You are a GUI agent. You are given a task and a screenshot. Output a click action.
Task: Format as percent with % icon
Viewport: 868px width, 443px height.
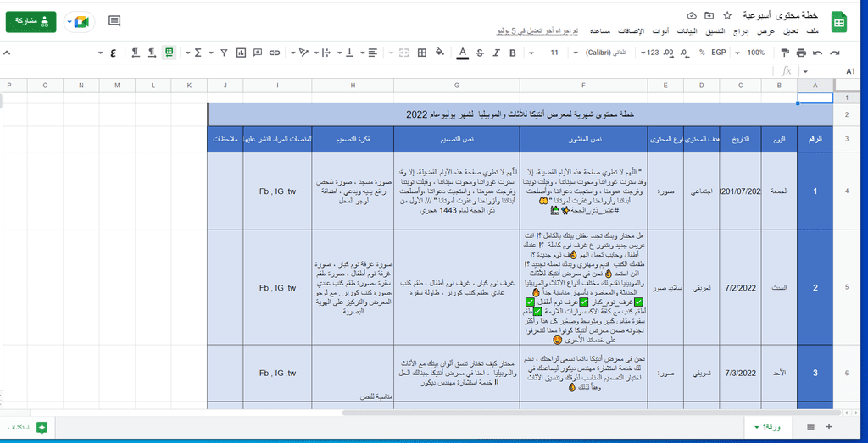click(x=701, y=53)
